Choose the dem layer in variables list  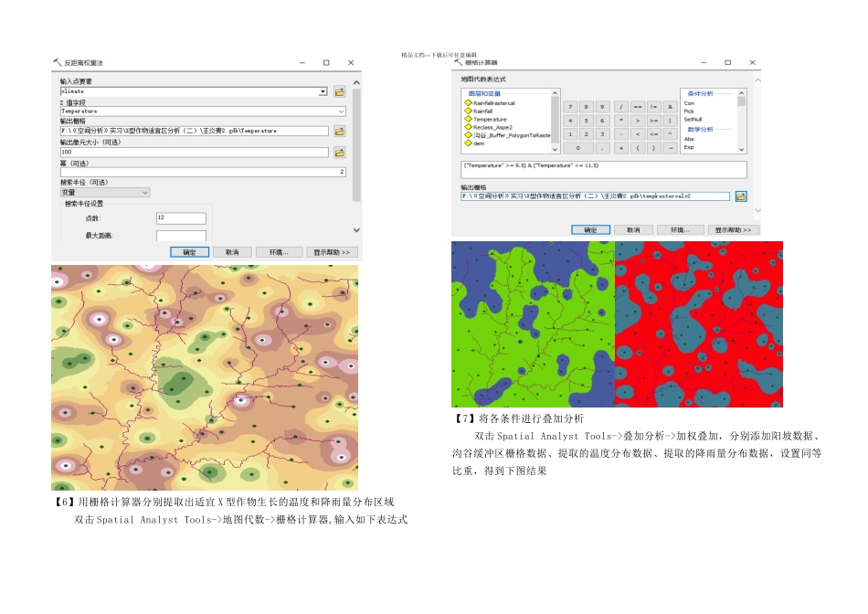click(x=478, y=143)
